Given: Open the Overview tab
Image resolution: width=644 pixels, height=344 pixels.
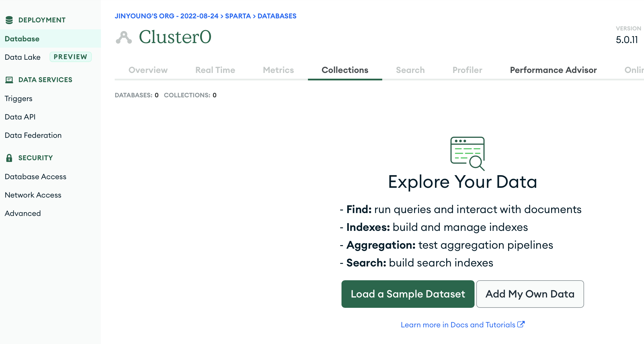Looking at the screenshot, I should click(148, 70).
